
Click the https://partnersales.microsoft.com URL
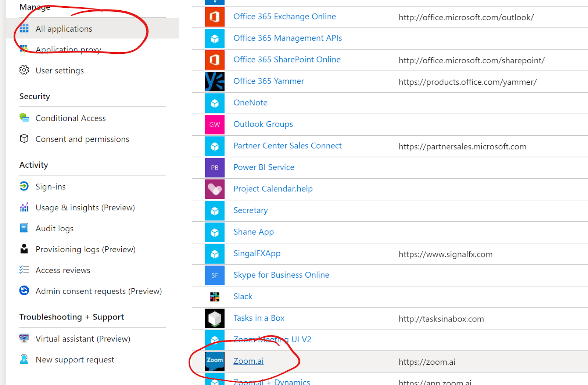tap(462, 147)
